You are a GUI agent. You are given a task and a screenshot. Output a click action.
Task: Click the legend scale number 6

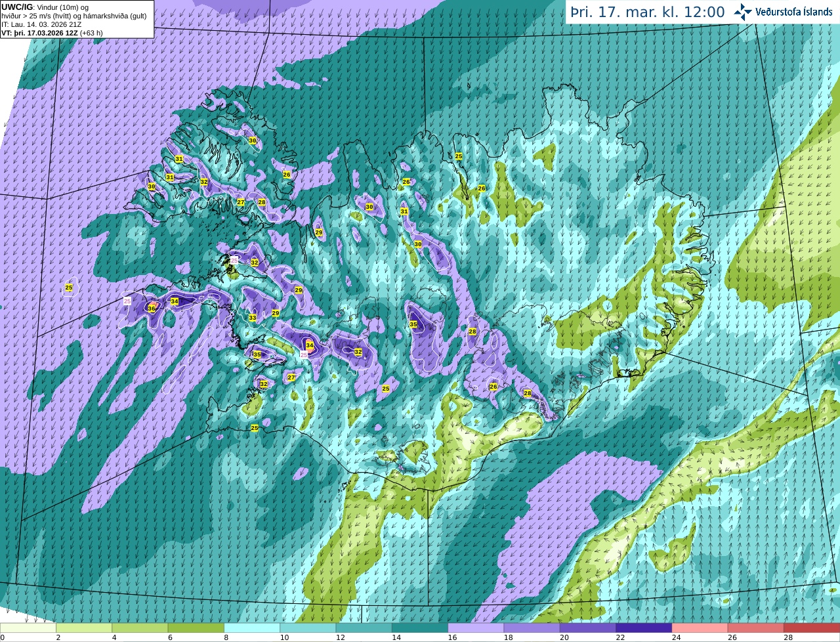pos(170,637)
